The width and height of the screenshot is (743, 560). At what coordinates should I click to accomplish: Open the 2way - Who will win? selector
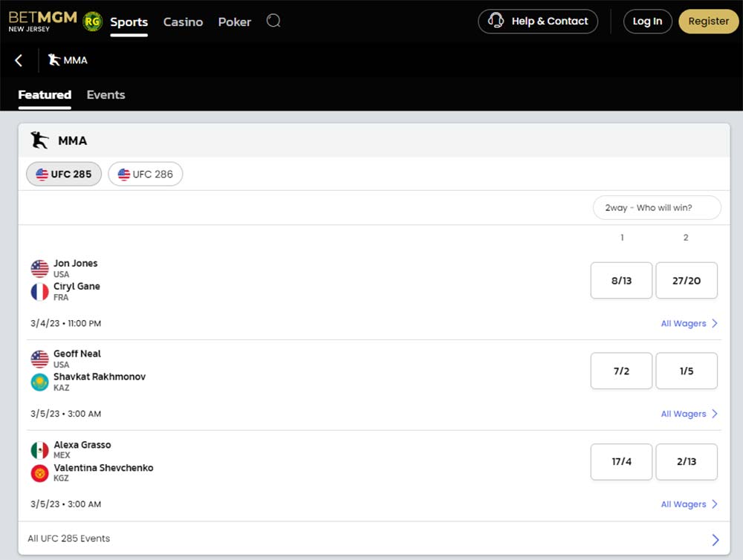pyautogui.click(x=657, y=207)
